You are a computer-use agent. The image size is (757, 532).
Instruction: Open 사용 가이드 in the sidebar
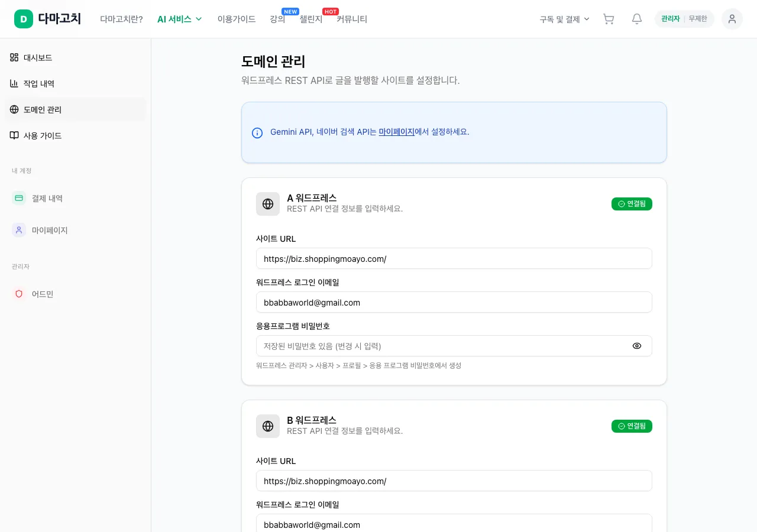75,135
